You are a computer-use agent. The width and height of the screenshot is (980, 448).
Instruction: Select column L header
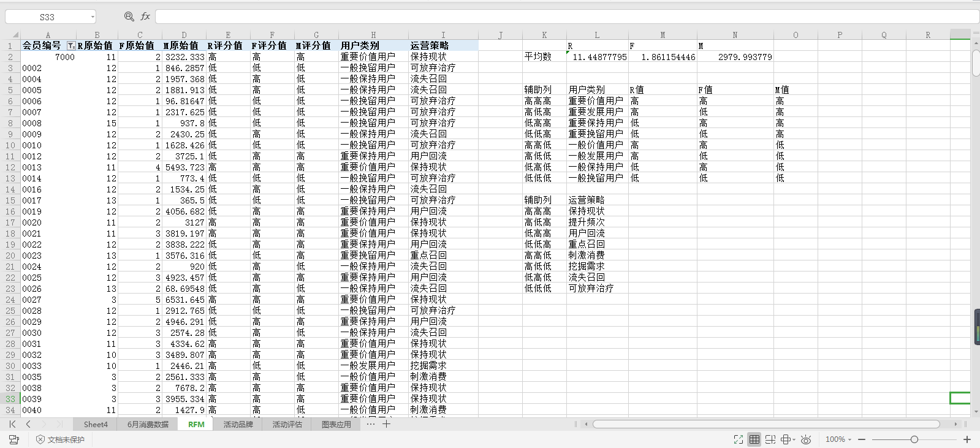click(x=597, y=35)
